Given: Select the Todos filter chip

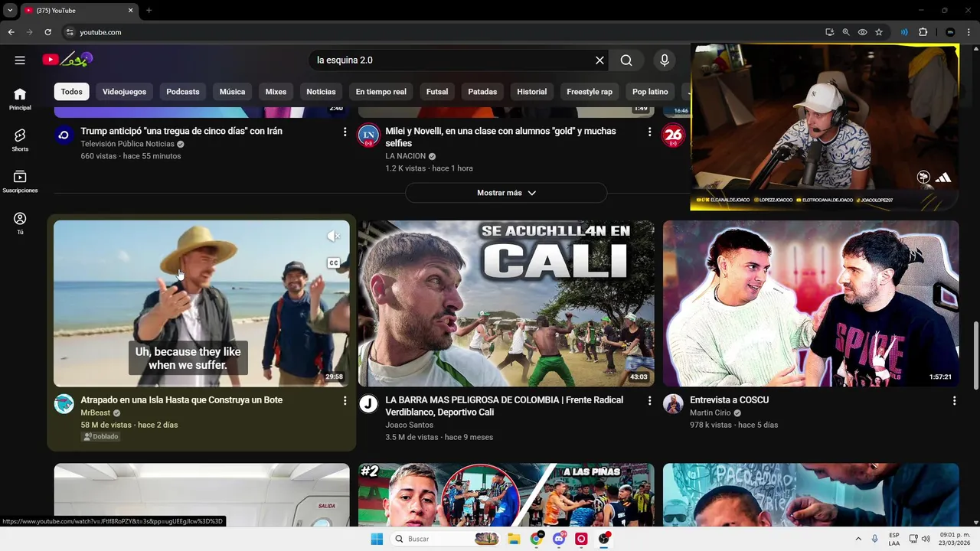Looking at the screenshot, I should pos(72,92).
